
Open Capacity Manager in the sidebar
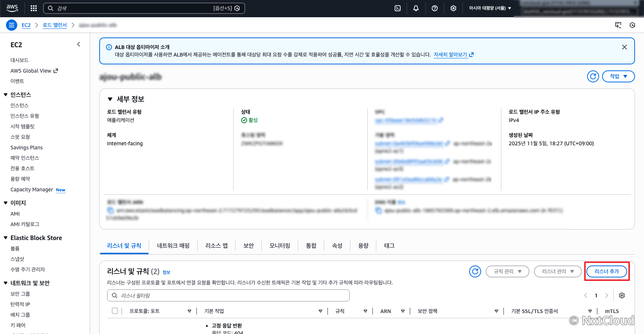point(32,189)
